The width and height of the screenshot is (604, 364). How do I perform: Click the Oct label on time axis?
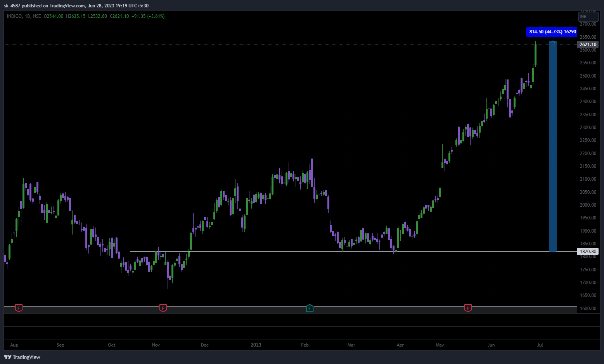pos(112,345)
